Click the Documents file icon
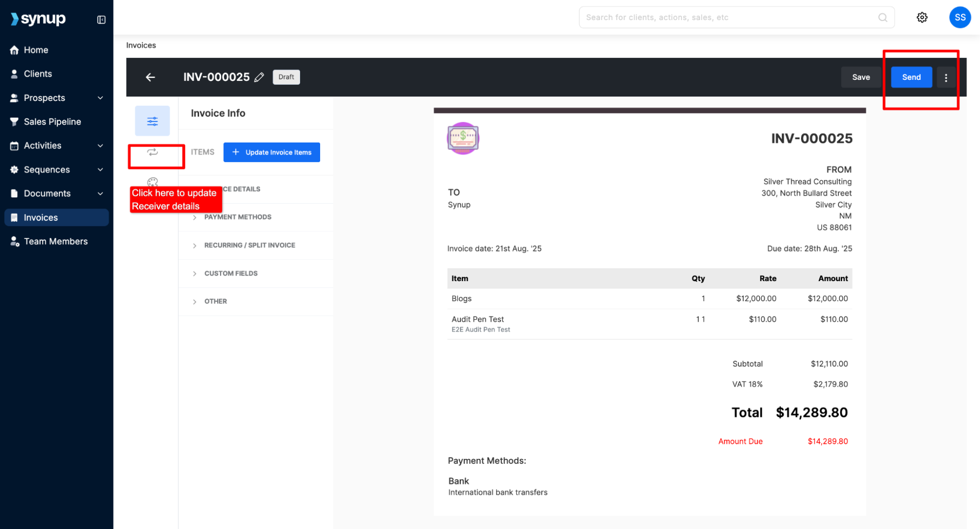 coord(14,194)
